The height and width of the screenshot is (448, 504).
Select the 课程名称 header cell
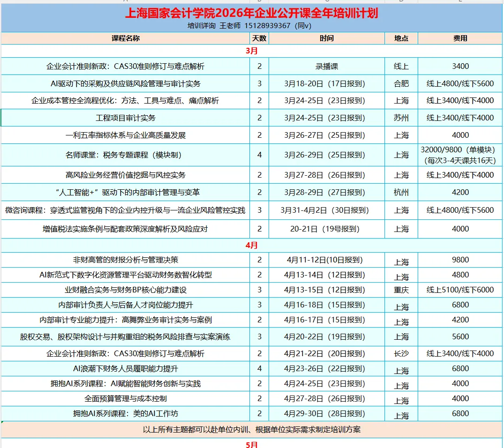tap(125, 38)
